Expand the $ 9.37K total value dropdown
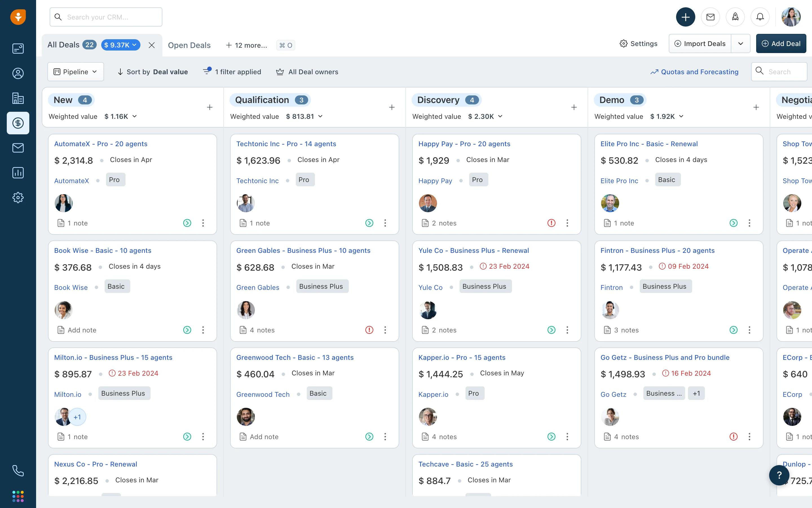The image size is (812, 508). click(120, 45)
